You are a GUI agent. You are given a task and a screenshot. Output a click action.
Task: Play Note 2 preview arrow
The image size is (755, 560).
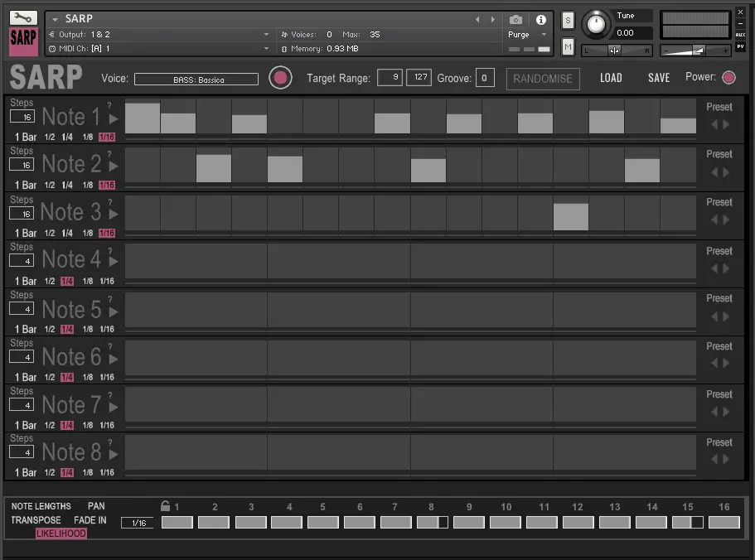tap(114, 166)
